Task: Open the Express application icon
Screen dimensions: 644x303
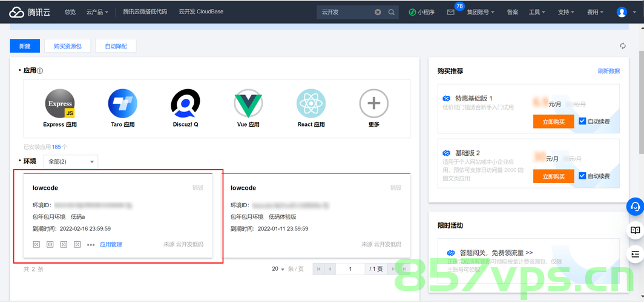Action: [x=60, y=103]
